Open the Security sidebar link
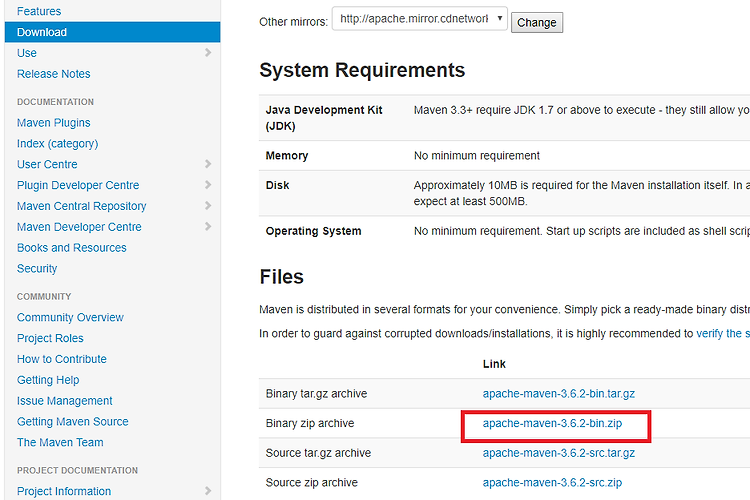 pyautogui.click(x=37, y=268)
